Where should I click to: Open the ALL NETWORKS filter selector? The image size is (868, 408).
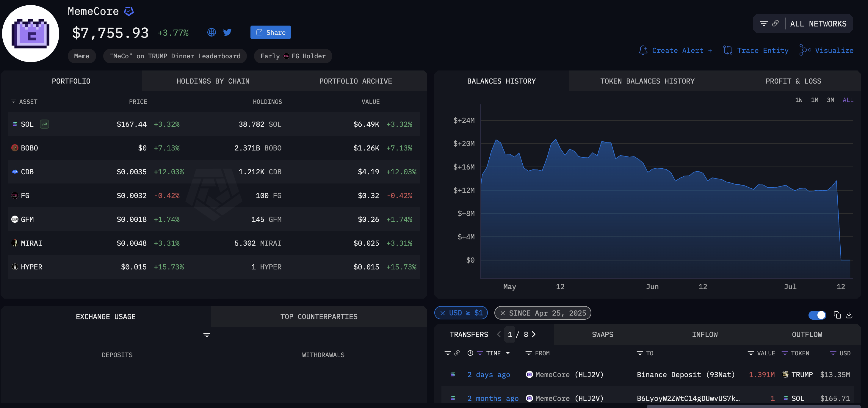[x=818, y=24]
